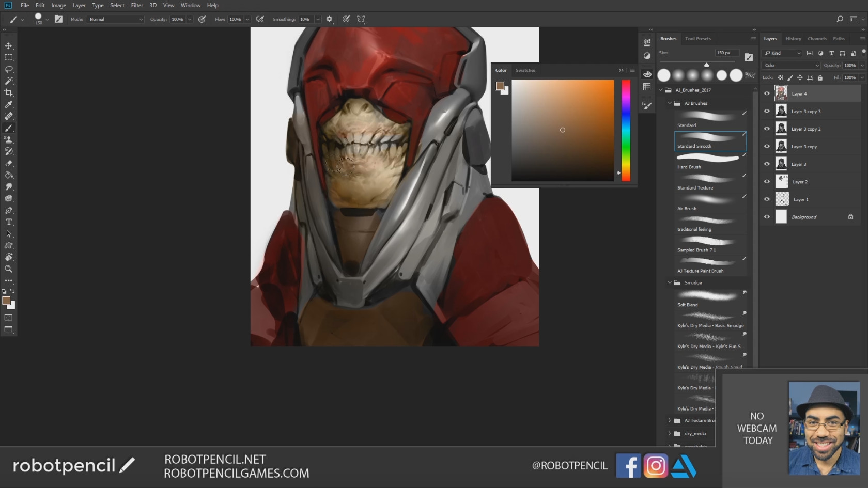Open the Window menu
The height and width of the screenshot is (488, 868).
pos(191,5)
